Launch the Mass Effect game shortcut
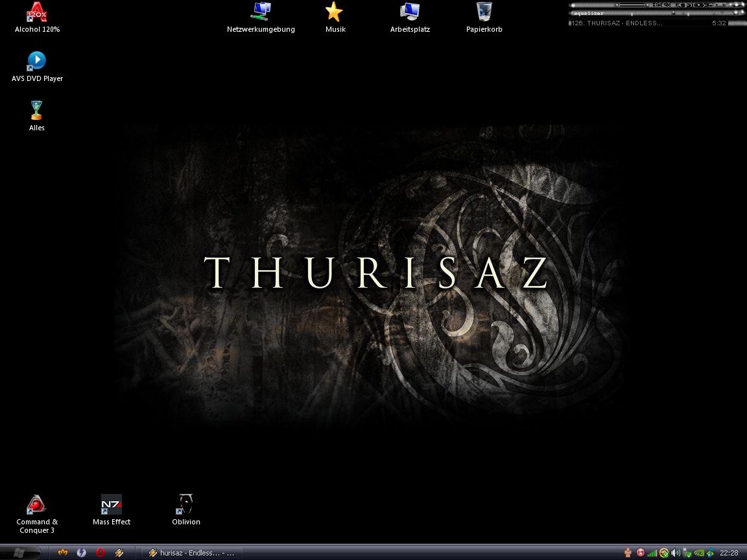Screen dimensions: 747x560 [x=112, y=505]
